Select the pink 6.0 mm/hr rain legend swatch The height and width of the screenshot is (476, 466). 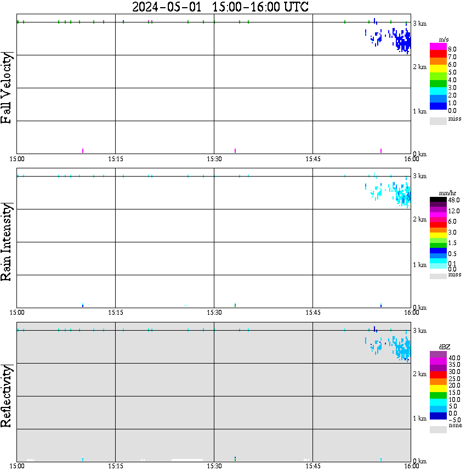pyautogui.click(x=438, y=220)
